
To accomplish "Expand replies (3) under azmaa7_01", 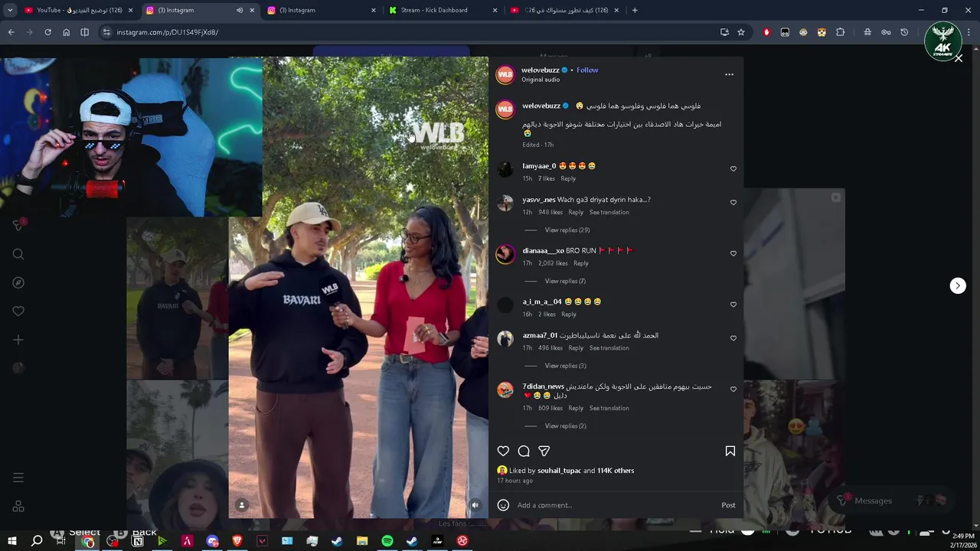I will (565, 366).
